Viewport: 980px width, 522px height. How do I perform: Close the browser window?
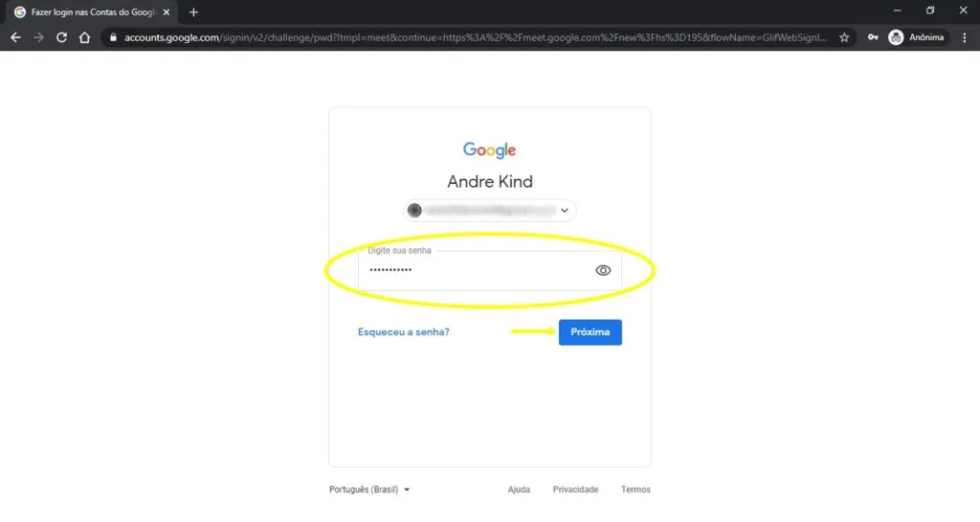963,11
